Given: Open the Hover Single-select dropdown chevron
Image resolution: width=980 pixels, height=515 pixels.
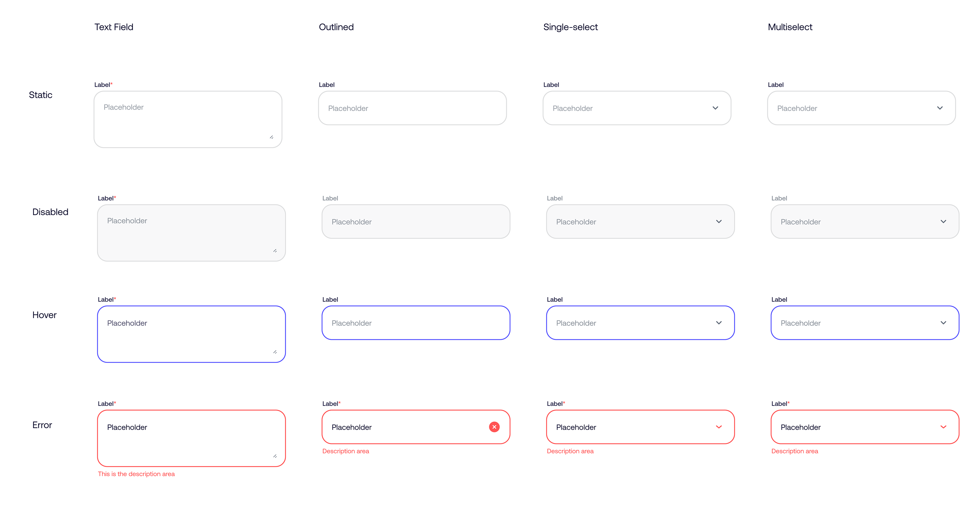Looking at the screenshot, I should click(x=719, y=323).
